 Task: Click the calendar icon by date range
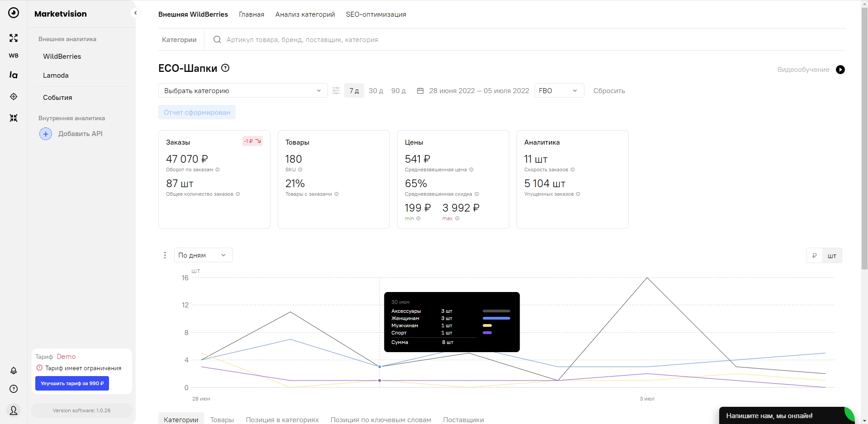coord(420,91)
